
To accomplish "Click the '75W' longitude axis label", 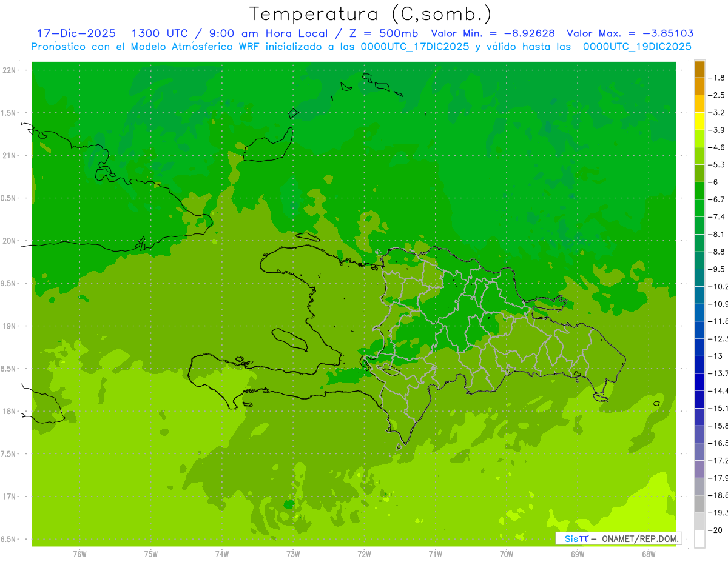I will [151, 554].
